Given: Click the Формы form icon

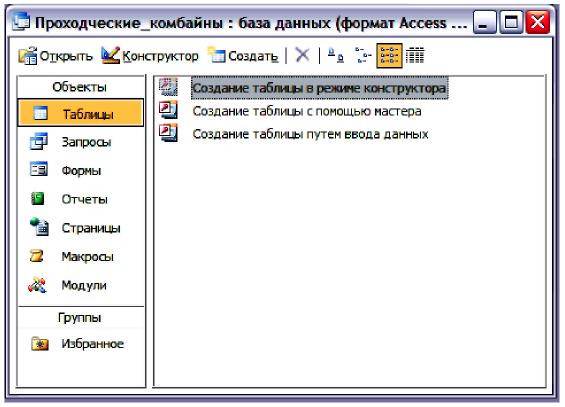Looking at the screenshot, I should [39, 169].
